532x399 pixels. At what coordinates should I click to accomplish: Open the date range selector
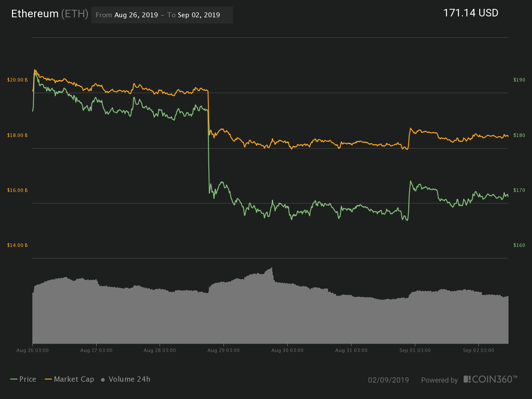coord(162,15)
